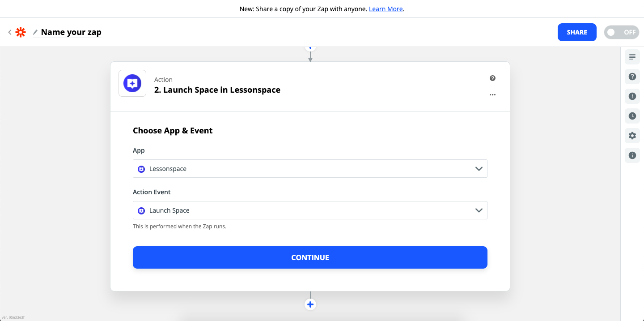Viewport: 644px width, 321px height.
Task: Open the three-dot step options menu
Action: (x=492, y=95)
